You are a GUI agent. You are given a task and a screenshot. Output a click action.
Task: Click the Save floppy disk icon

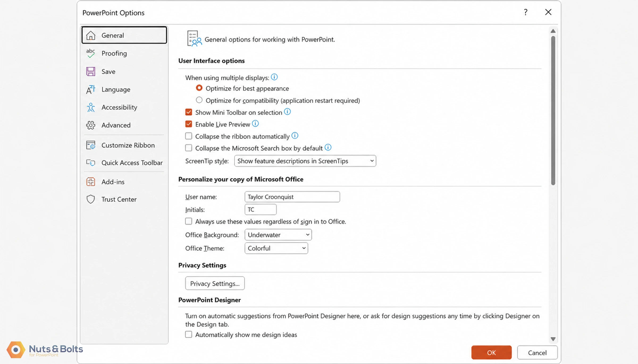tap(91, 71)
